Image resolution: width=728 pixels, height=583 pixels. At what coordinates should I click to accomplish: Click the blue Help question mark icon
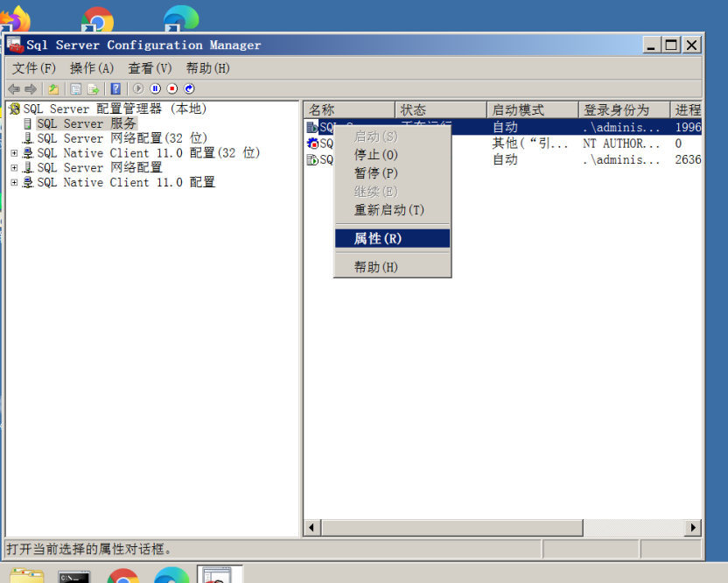[115, 88]
